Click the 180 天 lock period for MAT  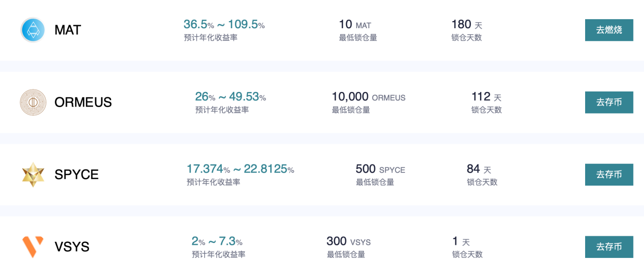(x=467, y=24)
